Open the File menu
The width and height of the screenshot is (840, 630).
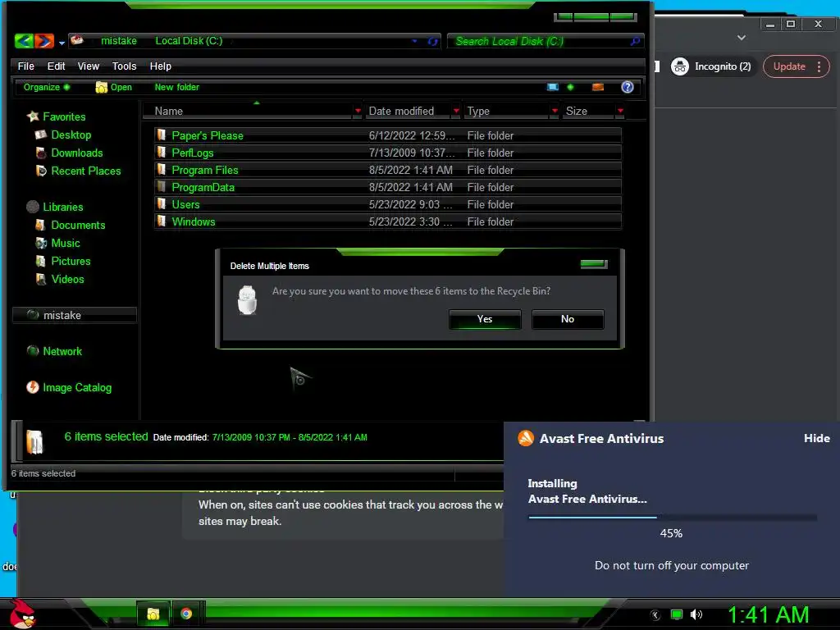(25, 66)
